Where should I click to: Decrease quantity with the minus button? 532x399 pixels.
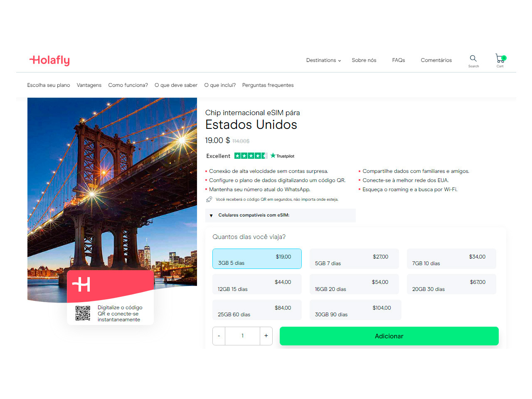(219, 336)
